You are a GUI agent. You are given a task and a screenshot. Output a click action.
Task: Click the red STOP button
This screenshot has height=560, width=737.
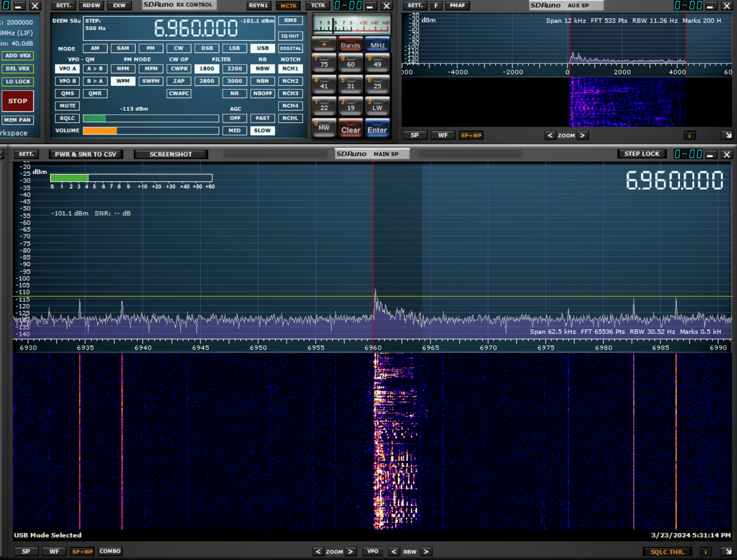point(18,101)
